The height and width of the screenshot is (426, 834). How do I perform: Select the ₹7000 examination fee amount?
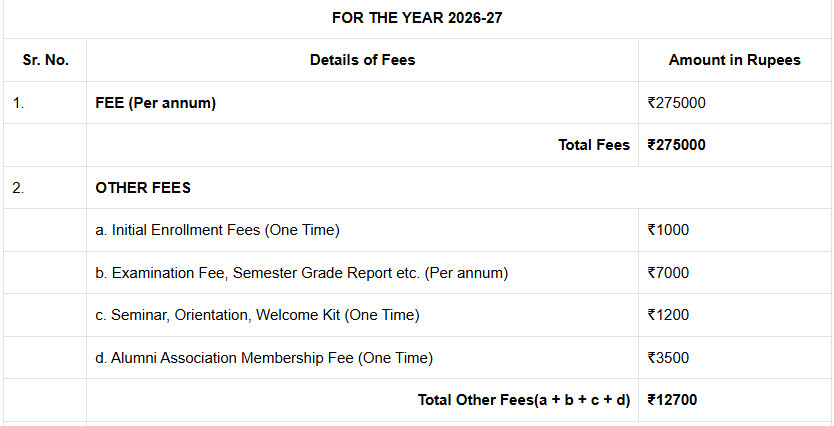click(x=668, y=273)
